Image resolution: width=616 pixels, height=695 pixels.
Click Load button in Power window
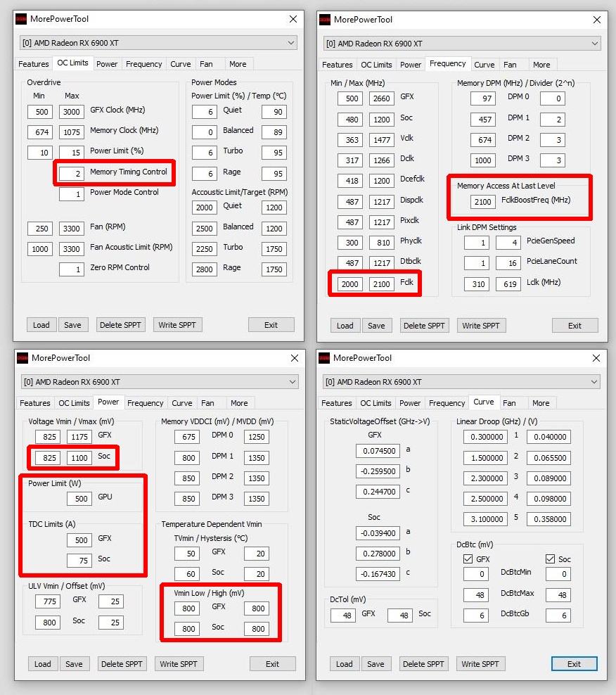point(43,664)
